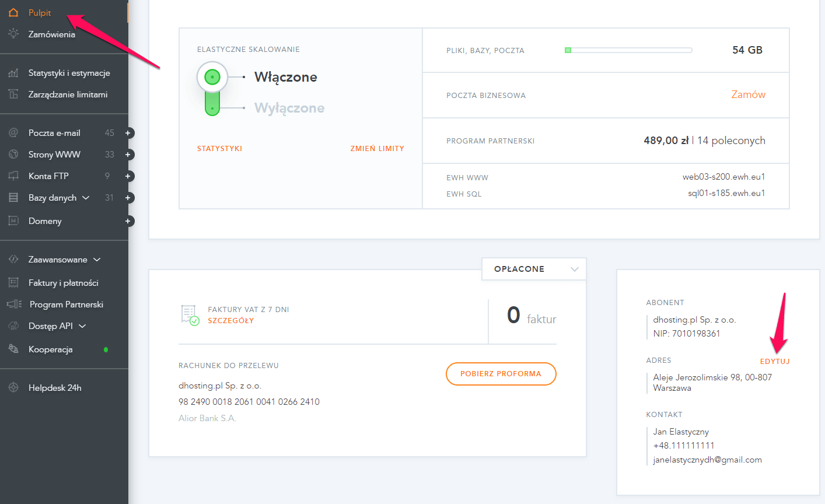Click the Poczta e-mail at-sign icon

click(x=13, y=133)
